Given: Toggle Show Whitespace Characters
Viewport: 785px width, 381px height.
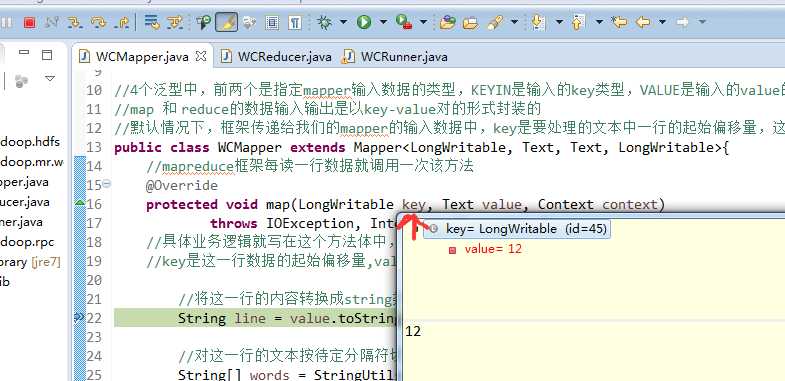Looking at the screenshot, I should (295, 22).
